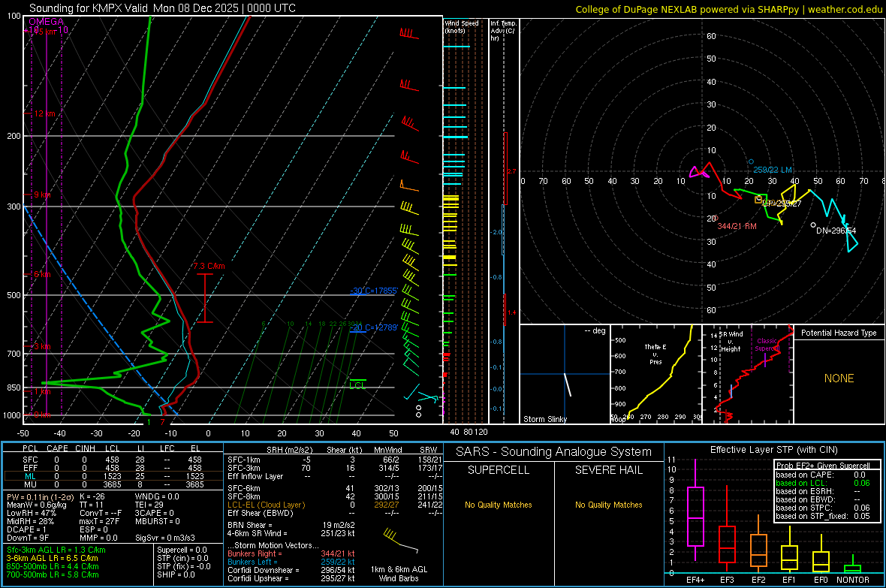Image resolution: width=886 pixels, height=588 pixels.
Task: Click the 'PW = 0.11in' value
Action: [39, 496]
